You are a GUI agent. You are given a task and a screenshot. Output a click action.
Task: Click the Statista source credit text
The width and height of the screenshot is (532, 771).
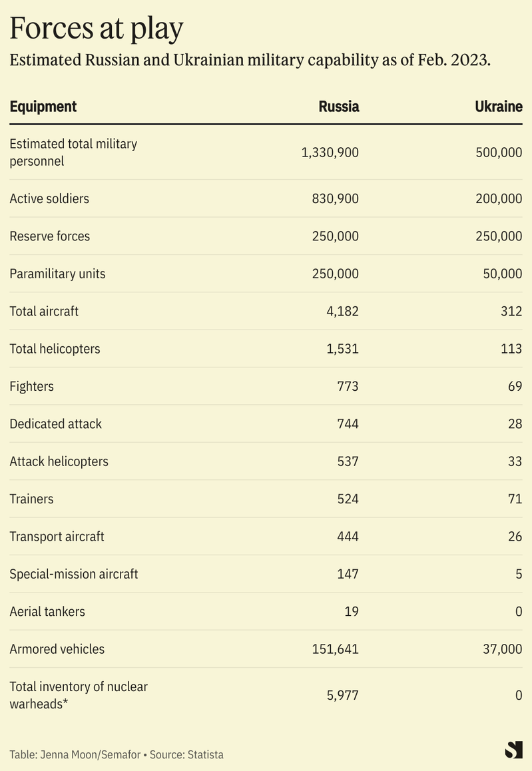(x=186, y=754)
